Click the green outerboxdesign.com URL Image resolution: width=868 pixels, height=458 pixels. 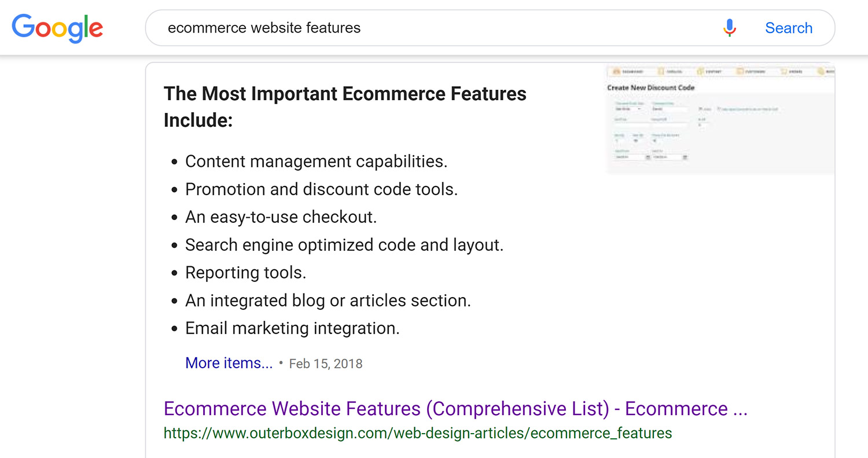pos(418,433)
